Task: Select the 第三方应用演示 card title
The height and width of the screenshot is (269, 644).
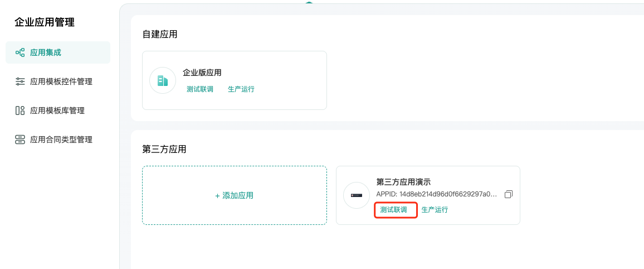Action: pyautogui.click(x=403, y=182)
